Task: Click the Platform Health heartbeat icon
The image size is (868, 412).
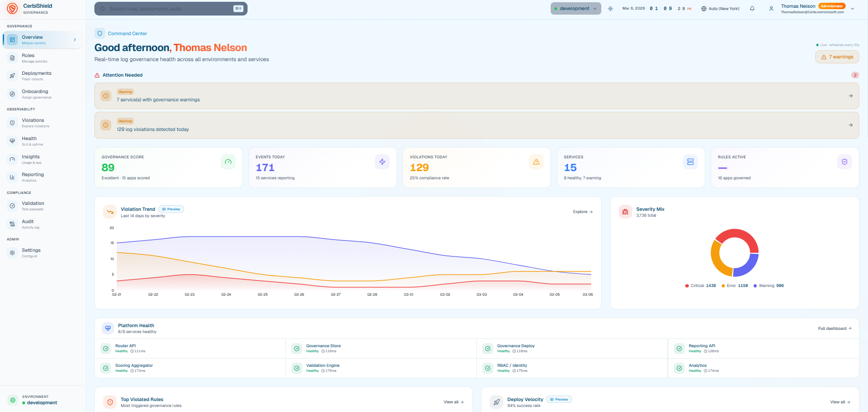Action: (108, 328)
